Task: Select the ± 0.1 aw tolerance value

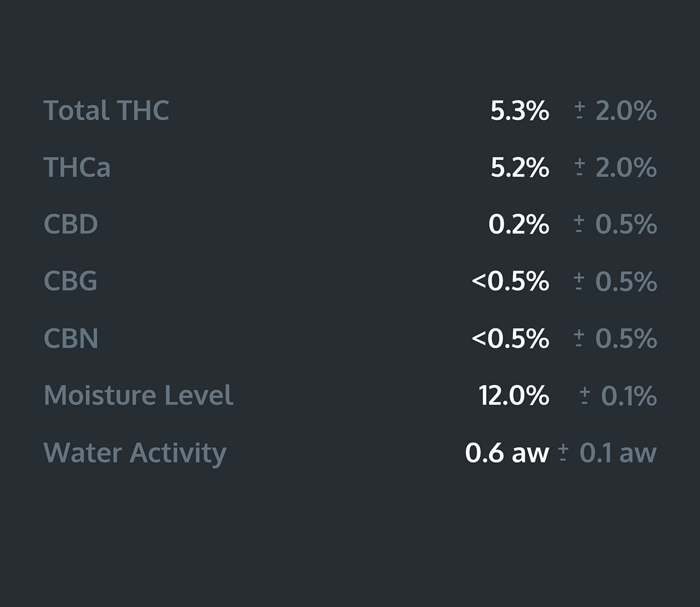Action: 608,453
